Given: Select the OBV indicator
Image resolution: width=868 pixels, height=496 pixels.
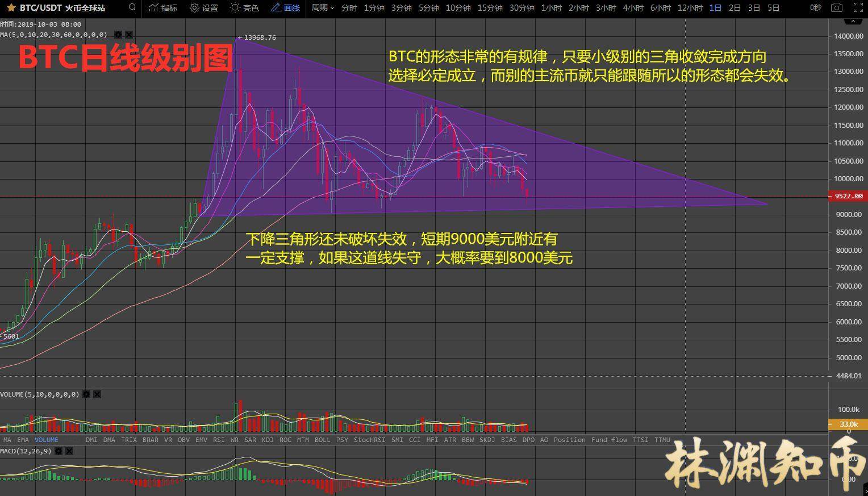Looking at the screenshot, I should tap(183, 440).
